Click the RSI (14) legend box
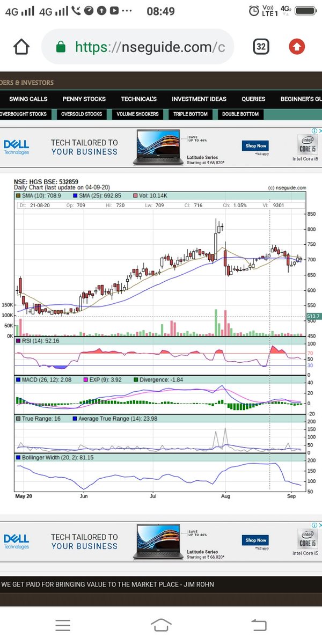322x644 pixels. pyautogui.click(x=18, y=341)
